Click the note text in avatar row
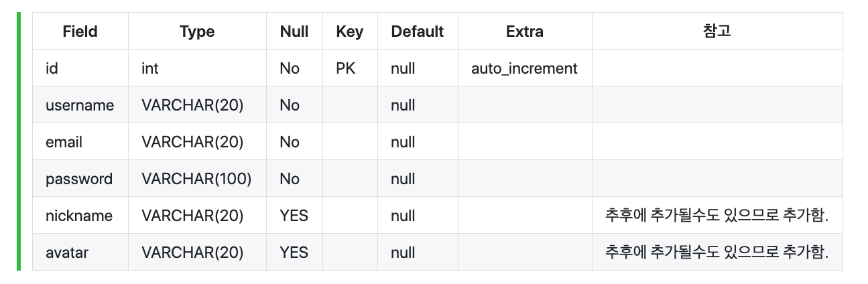 click(717, 253)
